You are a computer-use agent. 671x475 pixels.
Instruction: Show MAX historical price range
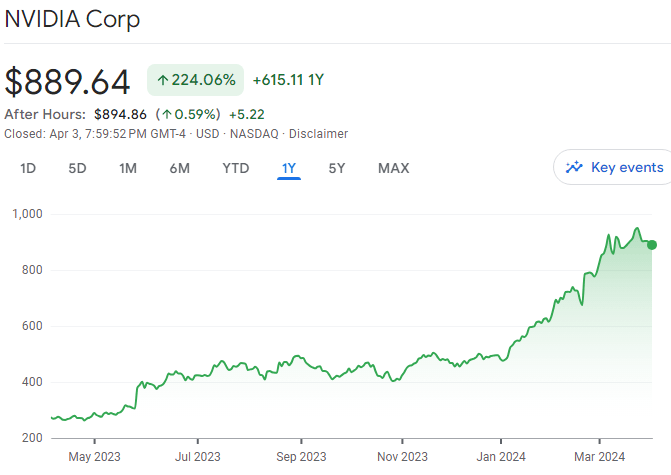click(394, 168)
